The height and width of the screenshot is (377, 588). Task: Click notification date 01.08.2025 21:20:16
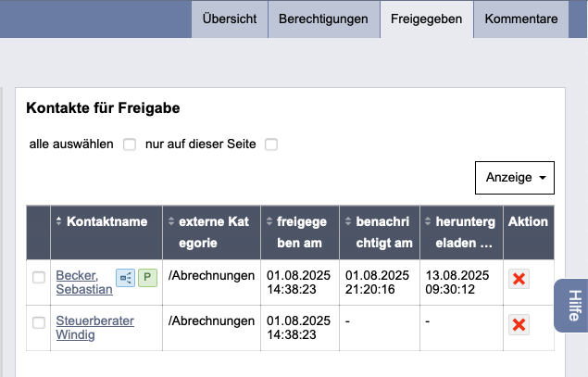(377, 283)
